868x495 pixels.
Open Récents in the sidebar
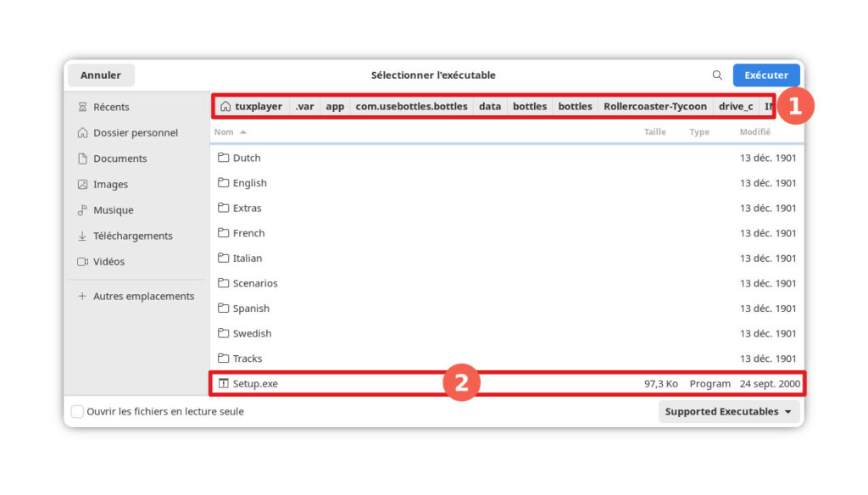pos(111,107)
